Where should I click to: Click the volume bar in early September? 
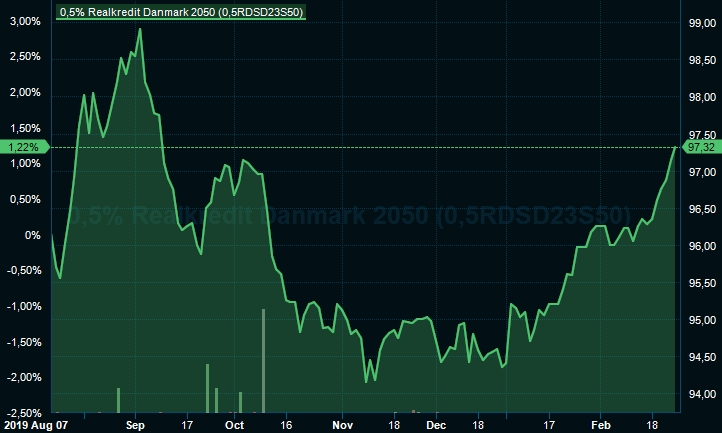point(118,400)
